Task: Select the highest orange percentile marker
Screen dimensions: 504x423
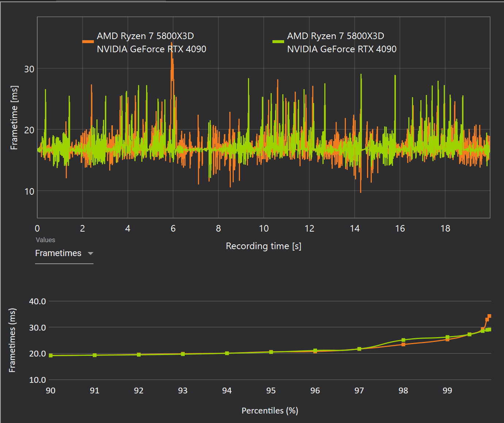Action: 489,316
